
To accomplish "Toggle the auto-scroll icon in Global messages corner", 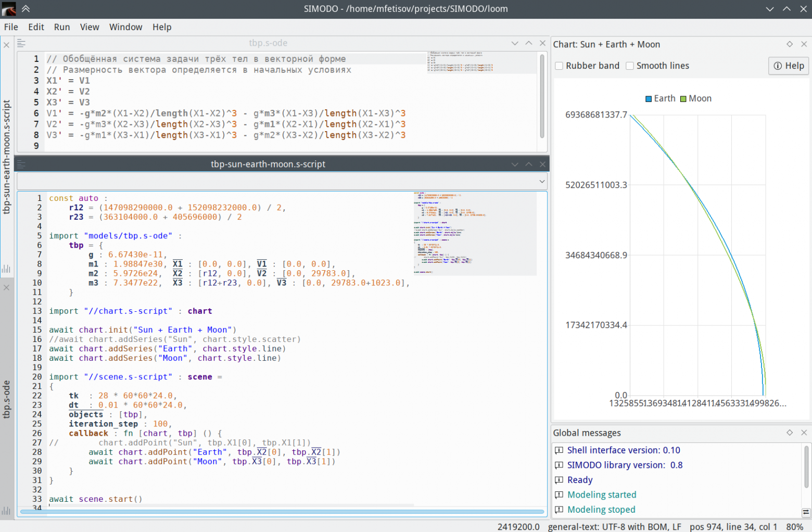I will point(806,513).
